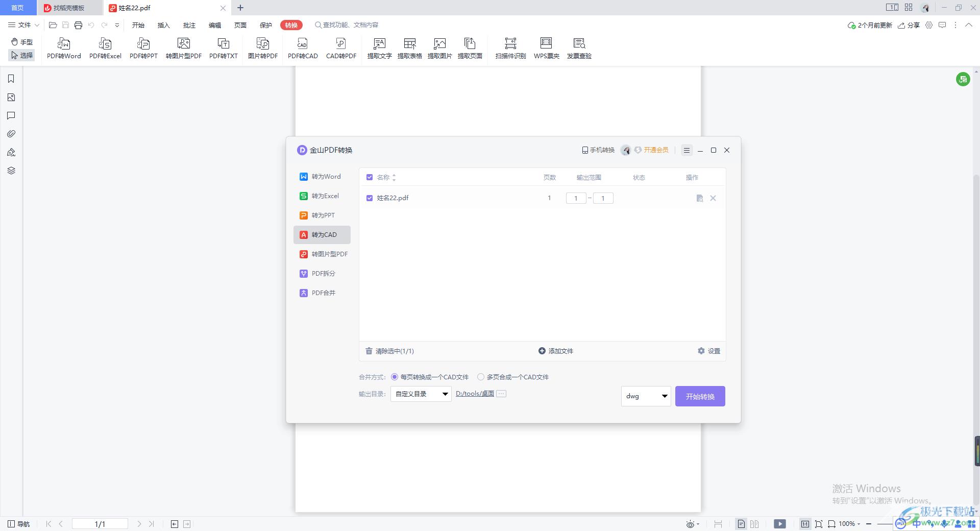Image resolution: width=980 pixels, height=531 pixels.
Task: Open the 保护 ribbon tab
Action: click(266, 25)
